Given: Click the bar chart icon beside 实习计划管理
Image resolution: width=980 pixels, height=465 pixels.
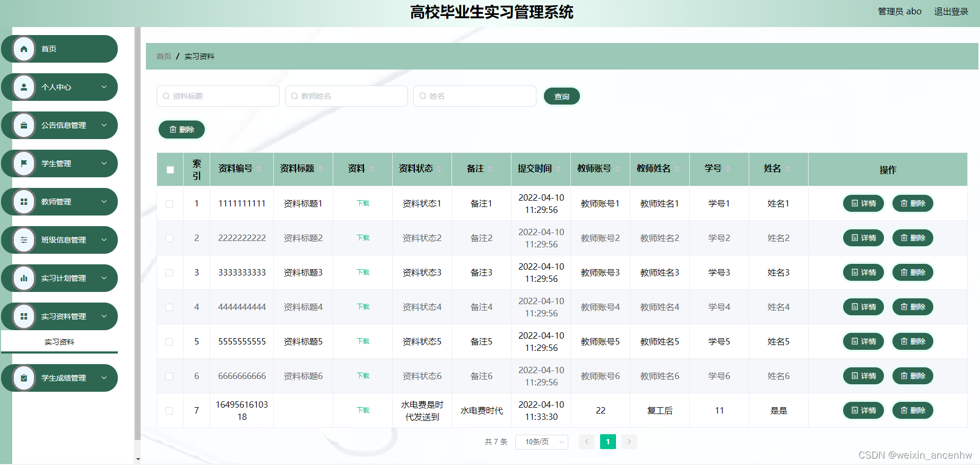Looking at the screenshot, I should [24, 278].
